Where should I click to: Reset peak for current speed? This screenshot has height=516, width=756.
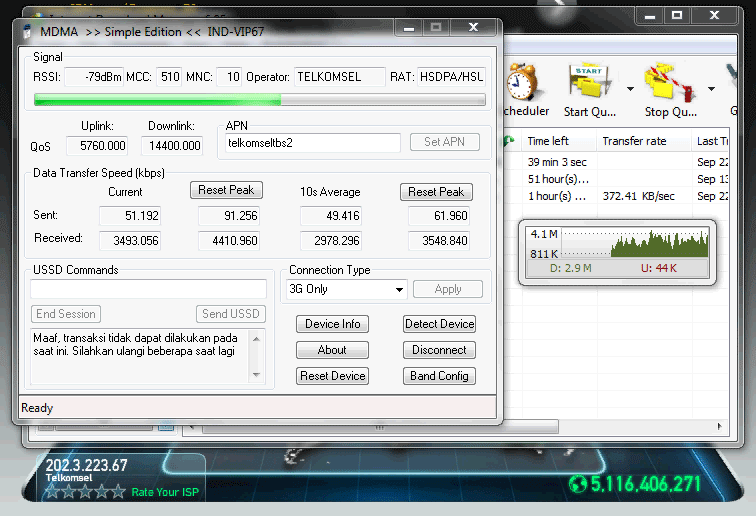(x=226, y=190)
